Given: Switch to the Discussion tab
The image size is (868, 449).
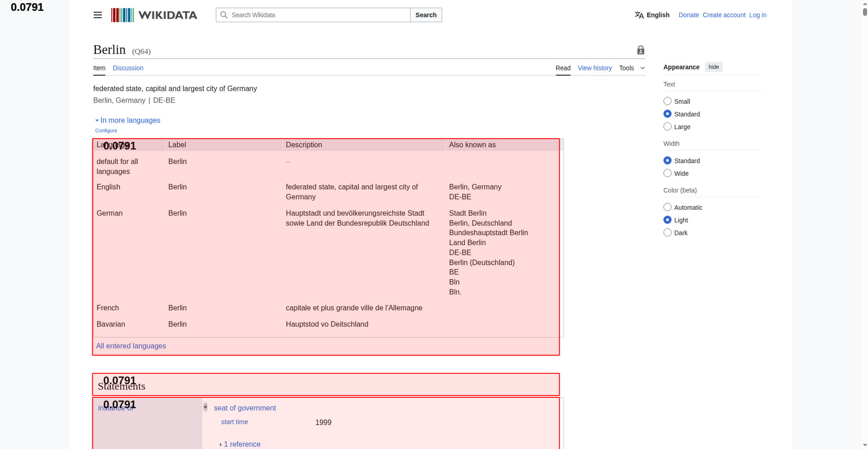Looking at the screenshot, I should 128,68.
